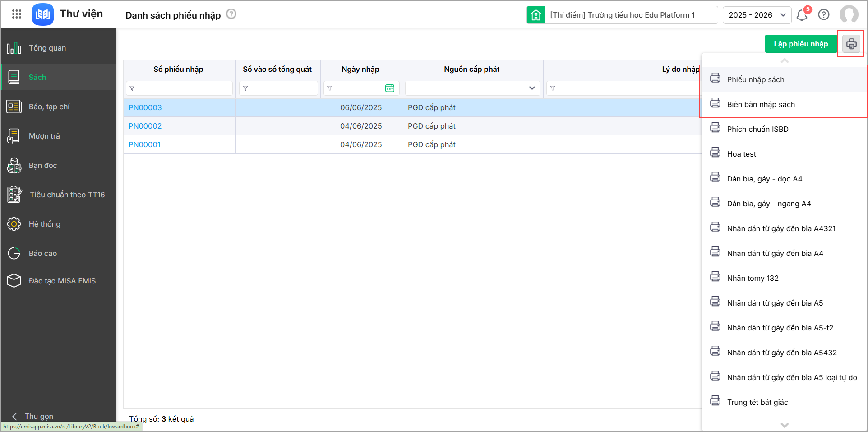Viewport: 868px width, 432px height.
Task: Choose Nhãn dán từ gáy đến bìa A4
Action: (x=784, y=253)
